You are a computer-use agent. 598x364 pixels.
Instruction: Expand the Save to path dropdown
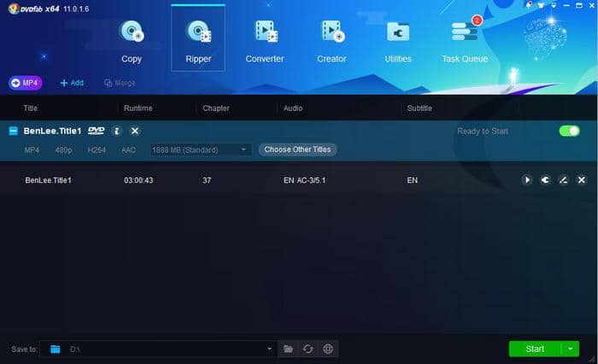tap(270, 349)
